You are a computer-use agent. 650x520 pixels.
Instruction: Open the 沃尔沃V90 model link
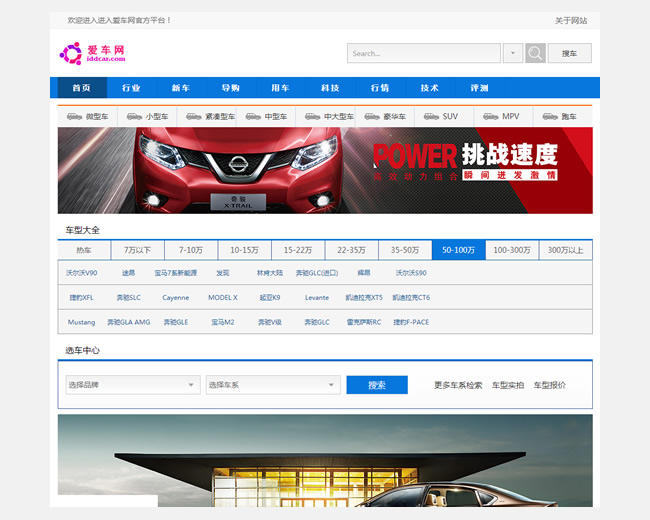tap(81, 273)
